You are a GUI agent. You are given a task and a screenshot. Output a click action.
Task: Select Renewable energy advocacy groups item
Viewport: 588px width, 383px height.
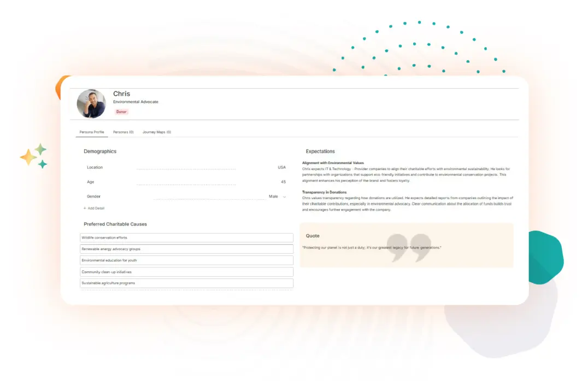pyautogui.click(x=186, y=249)
